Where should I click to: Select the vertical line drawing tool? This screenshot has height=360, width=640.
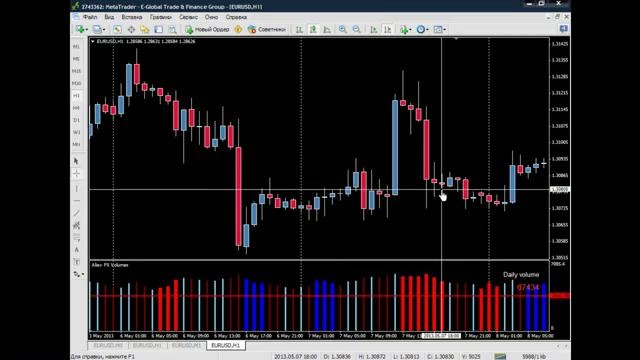(76, 189)
